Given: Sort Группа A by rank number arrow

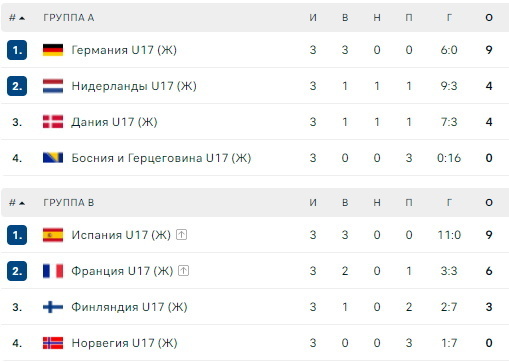Looking at the screenshot, I should tap(17, 18).
